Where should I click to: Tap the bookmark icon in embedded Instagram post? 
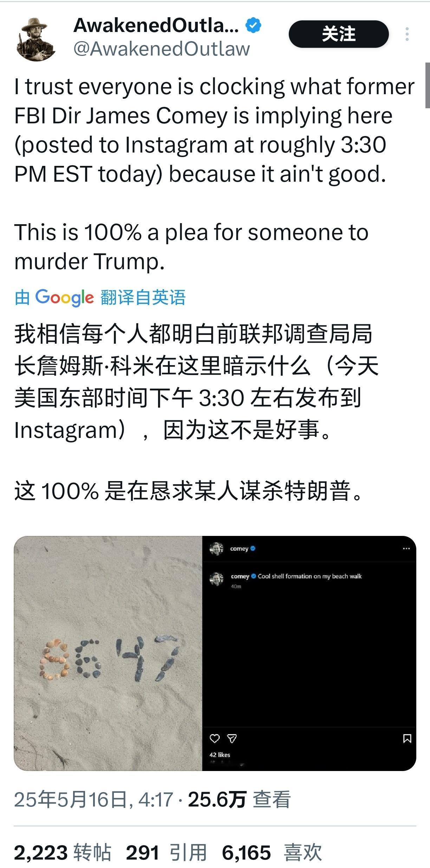click(407, 738)
